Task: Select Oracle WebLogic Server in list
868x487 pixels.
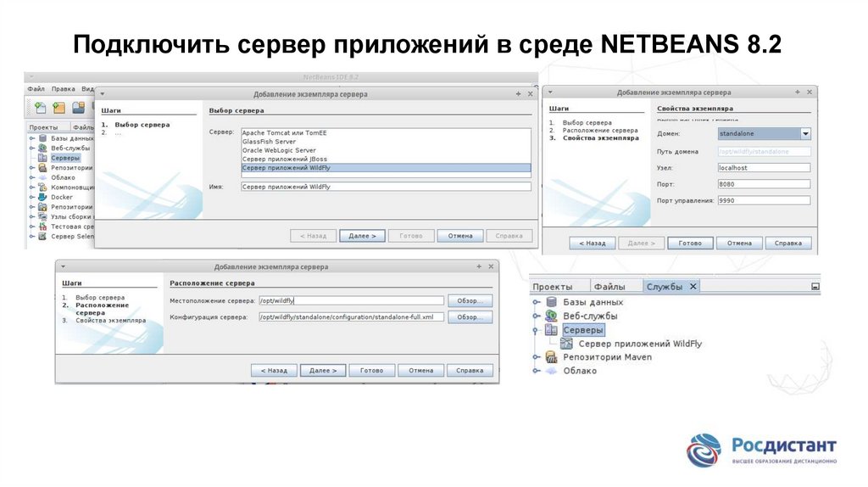Action: coord(386,150)
